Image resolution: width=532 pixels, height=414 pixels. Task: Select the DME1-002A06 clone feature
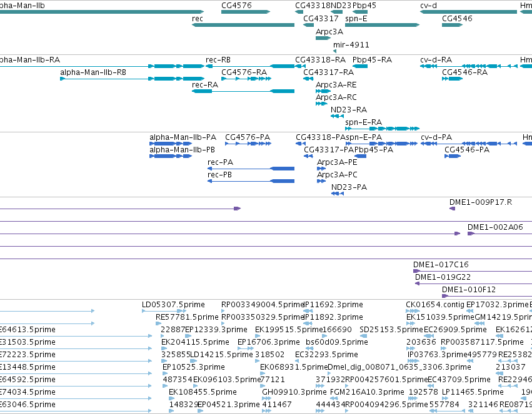point(499,234)
